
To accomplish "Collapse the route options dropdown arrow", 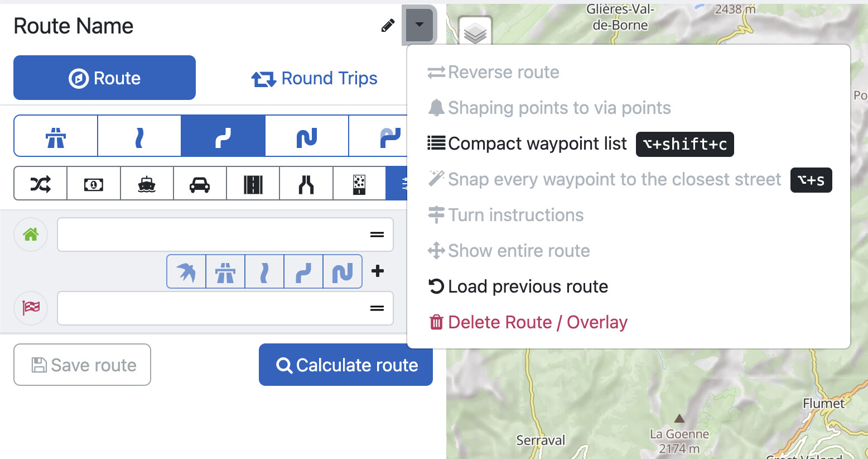I will [419, 25].
